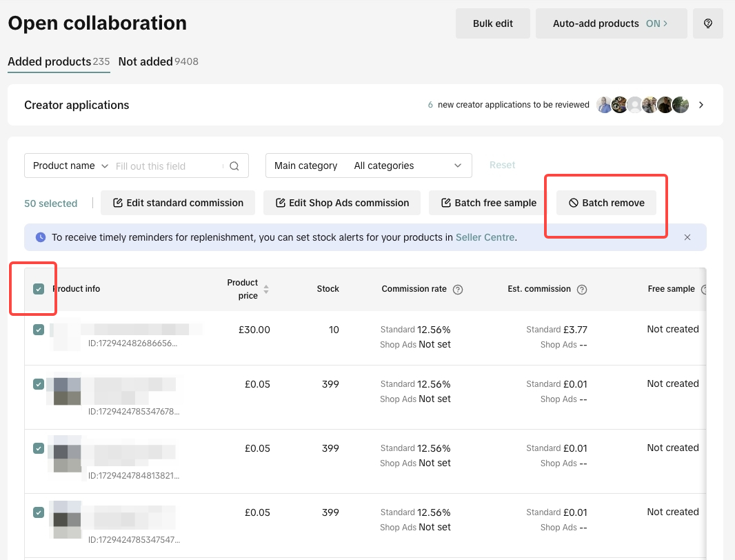The width and height of the screenshot is (735, 560).
Task: Expand the Main category dropdown
Action: tap(369, 166)
